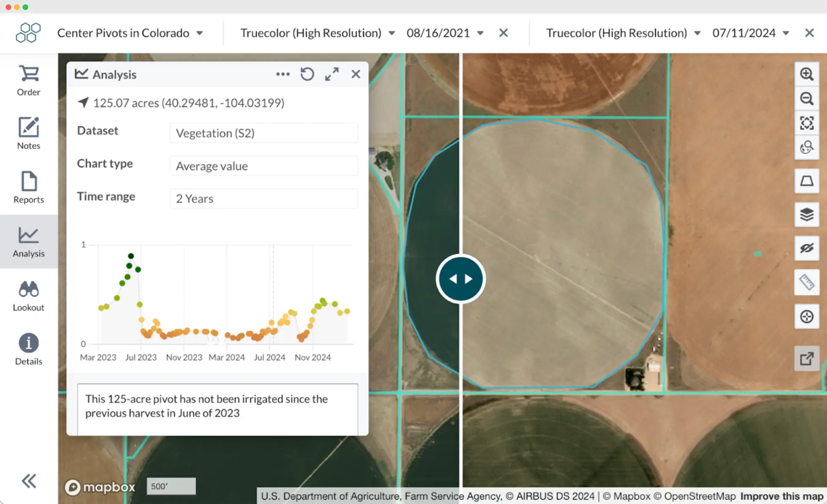Click the external link share icon
The height and width of the screenshot is (504, 827).
tap(807, 359)
